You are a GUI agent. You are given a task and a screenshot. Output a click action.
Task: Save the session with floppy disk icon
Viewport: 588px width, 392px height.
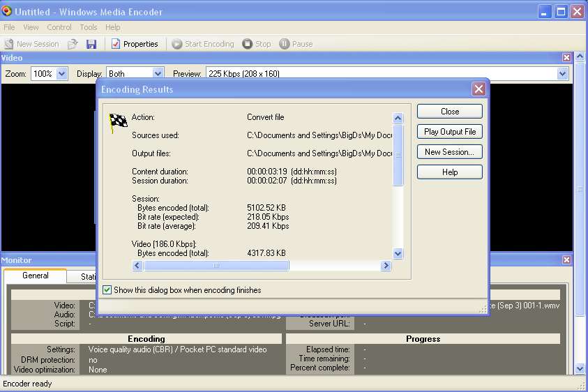91,44
